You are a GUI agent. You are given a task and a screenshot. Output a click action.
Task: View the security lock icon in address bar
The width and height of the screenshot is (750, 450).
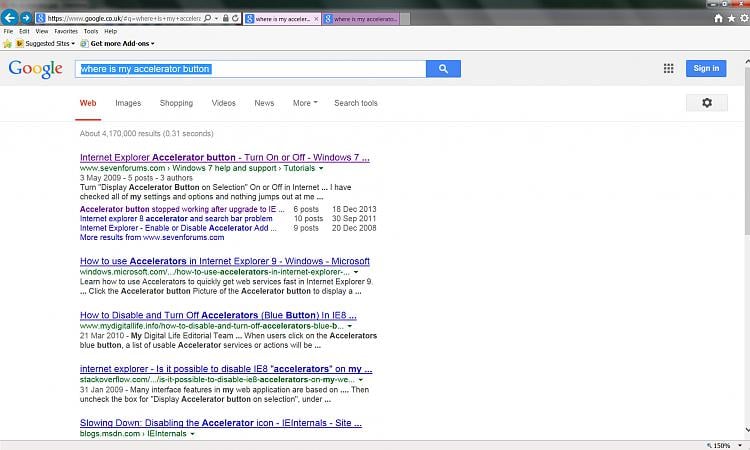[226, 18]
